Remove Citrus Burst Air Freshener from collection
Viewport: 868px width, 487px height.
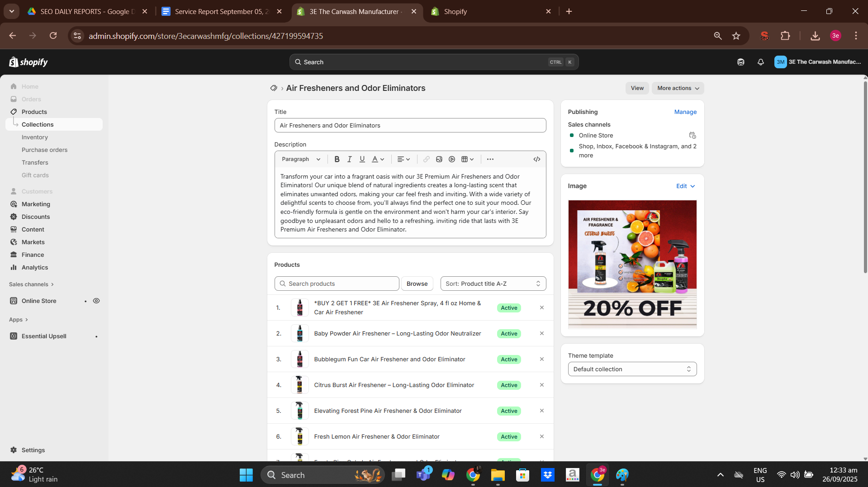point(541,385)
